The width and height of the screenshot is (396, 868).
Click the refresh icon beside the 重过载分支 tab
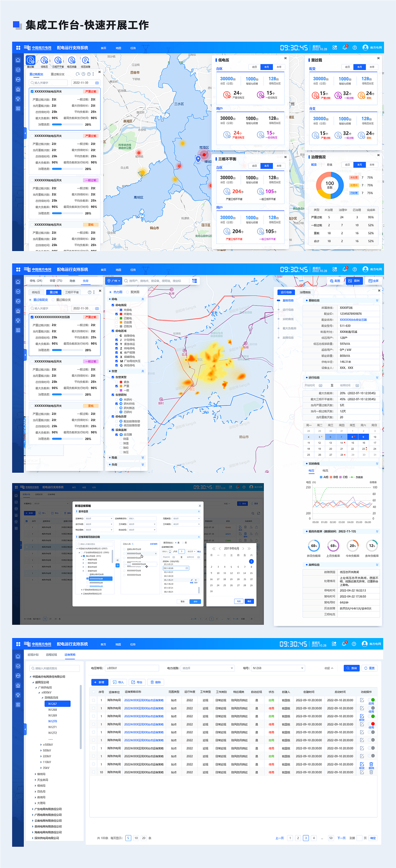[x=78, y=74]
